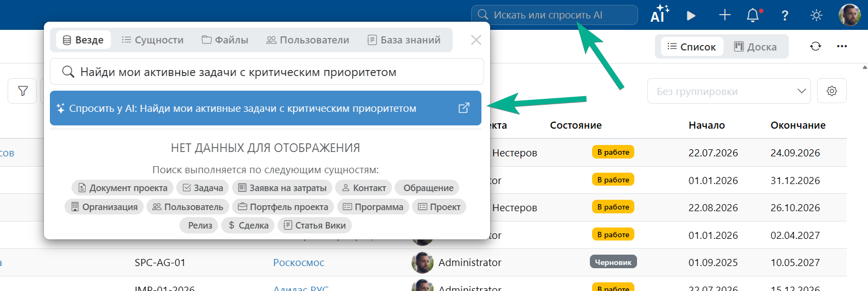Click start date 22.07.2026

point(713,153)
